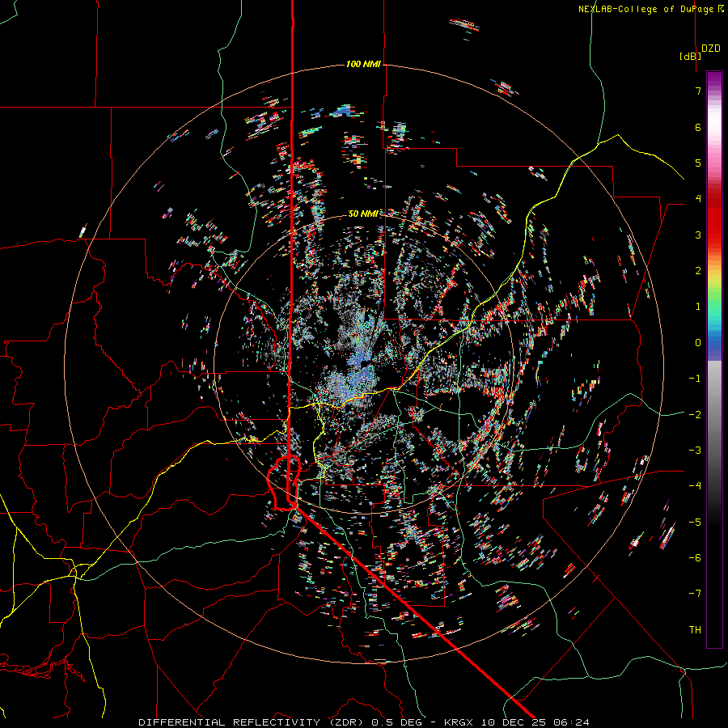The image size is (728, 728).
Task: Click the -4 dB scale label
Action: pos(695,486)
